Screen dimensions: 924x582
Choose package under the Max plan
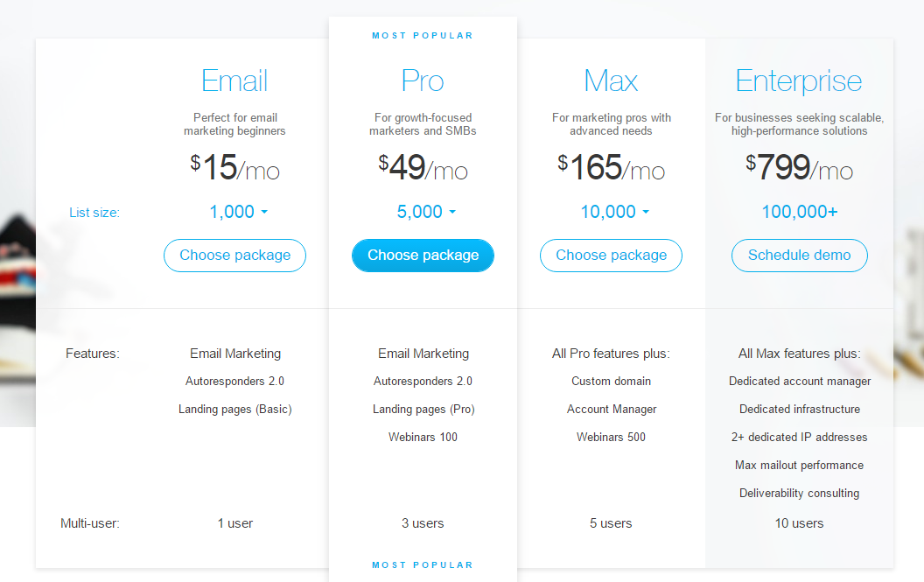click(611, 256)
